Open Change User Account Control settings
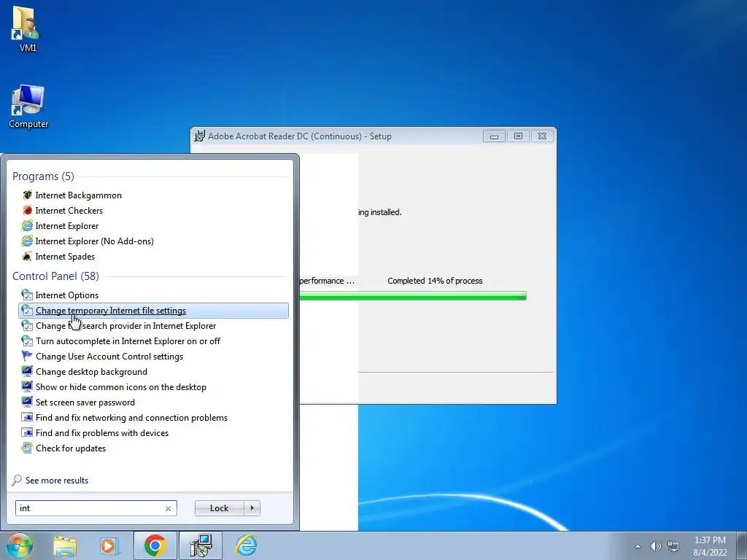The height and width of the screenshot is (560, 747). (109, 356)
